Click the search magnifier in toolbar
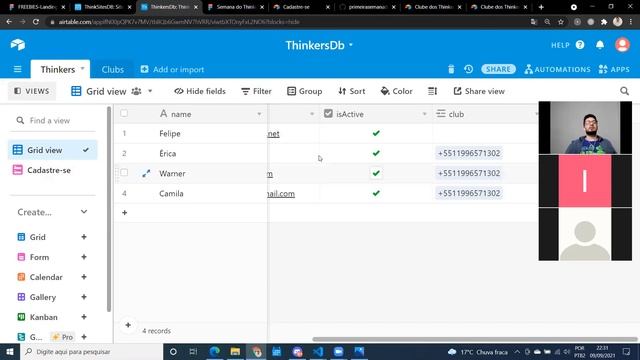Screen dimensions: 640x360 tap(624, 91)
